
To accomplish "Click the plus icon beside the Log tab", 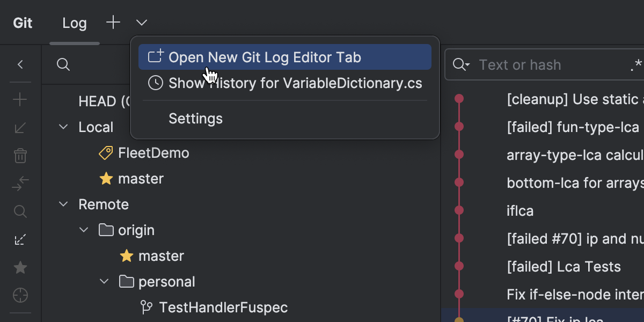I will point(113,23).
